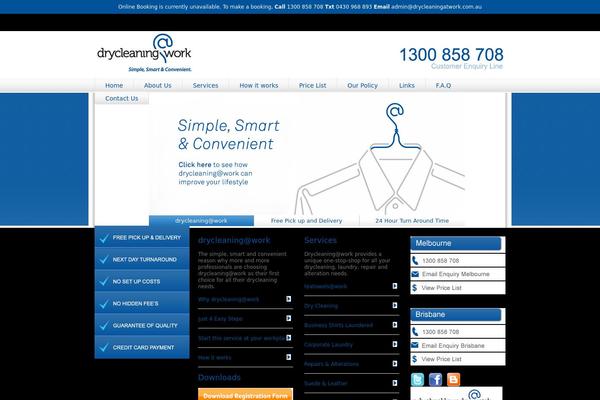Open the Facebook social icon

(435, 379)
